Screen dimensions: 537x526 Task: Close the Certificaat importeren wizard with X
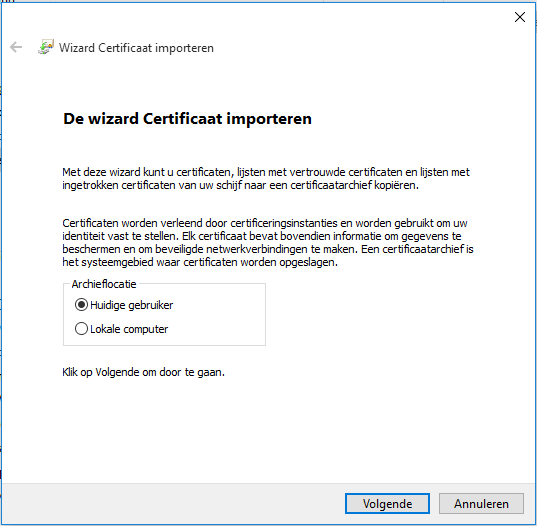[520, 17]
